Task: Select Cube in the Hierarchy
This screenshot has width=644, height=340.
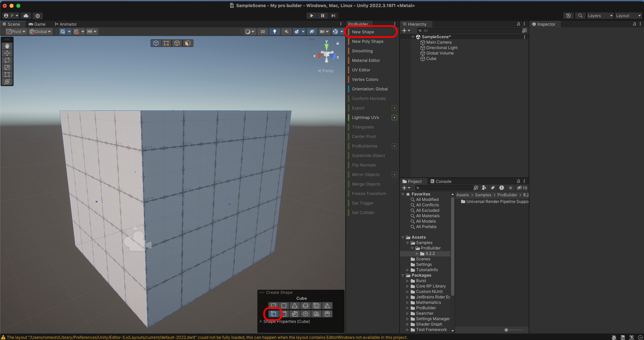Action: [431, 59]
